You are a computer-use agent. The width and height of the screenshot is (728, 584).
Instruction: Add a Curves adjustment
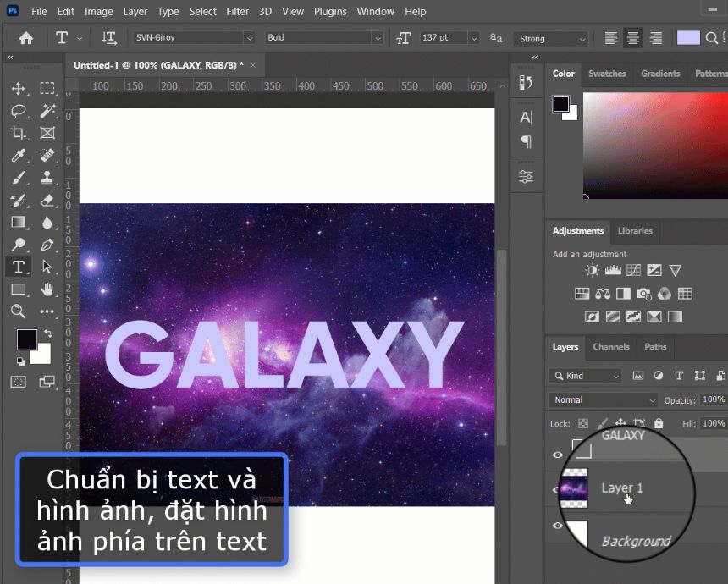[x=633, y=270]
